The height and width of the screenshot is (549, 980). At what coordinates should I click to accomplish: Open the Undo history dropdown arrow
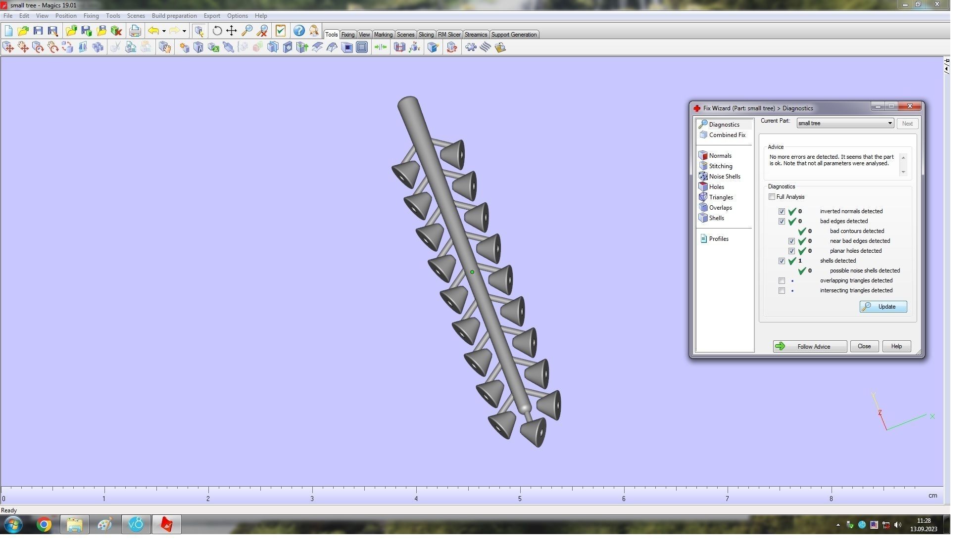[x=164, y=31]
